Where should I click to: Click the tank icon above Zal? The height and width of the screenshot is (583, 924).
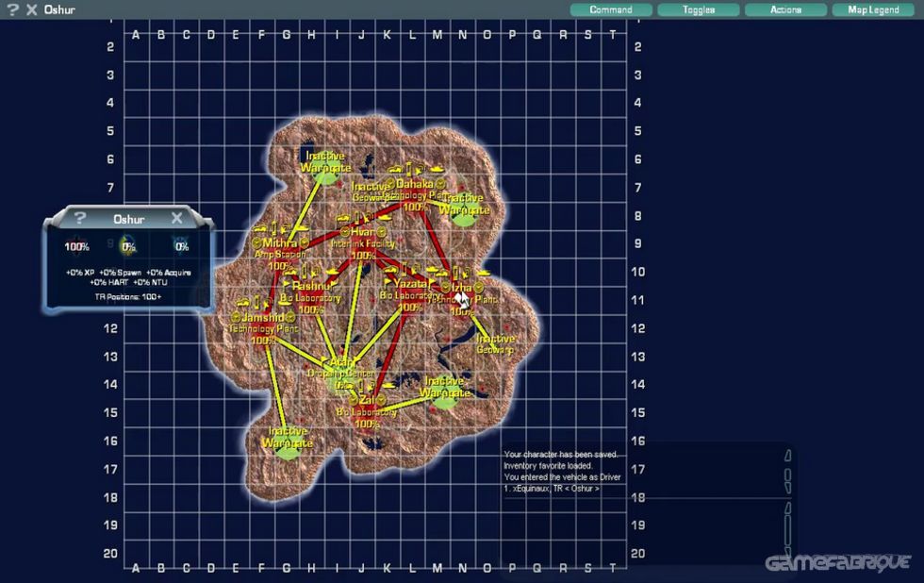[x=388, y=386]
